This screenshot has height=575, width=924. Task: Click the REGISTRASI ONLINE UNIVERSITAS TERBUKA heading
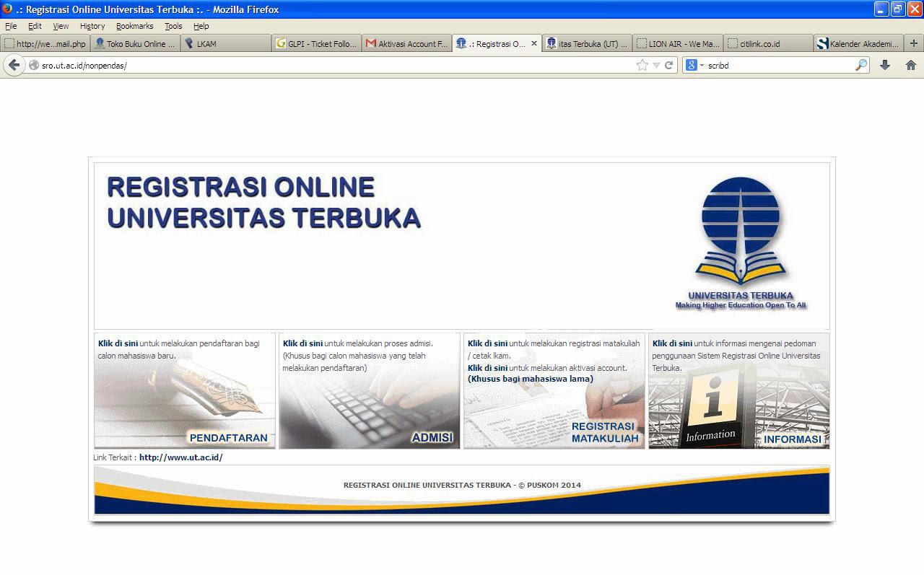pyautogui.click(x=263, y=202)
